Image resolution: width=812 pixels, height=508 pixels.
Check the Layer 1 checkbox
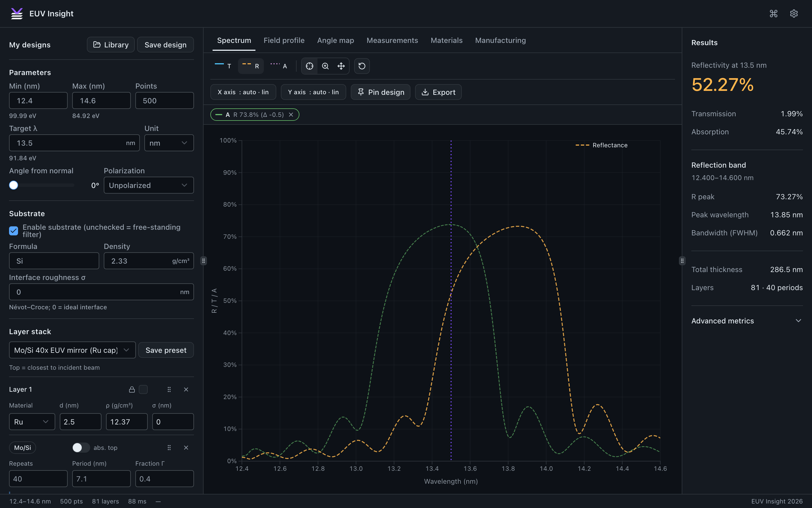point(143,389)
